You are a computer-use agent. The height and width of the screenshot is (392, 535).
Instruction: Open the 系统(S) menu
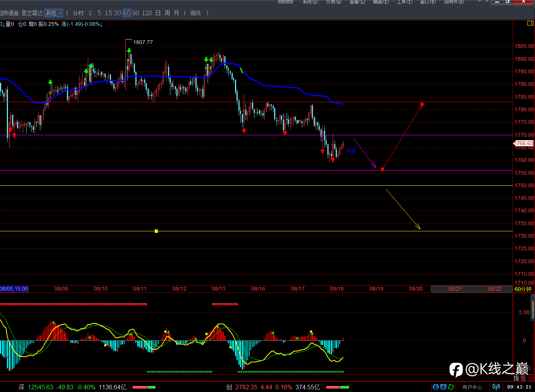click(310, 2)
